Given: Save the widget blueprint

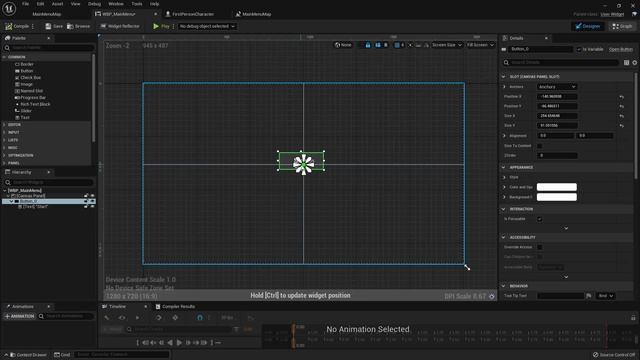Looking at the screenshot, I should pyautogui.click(x=54, y=26).
